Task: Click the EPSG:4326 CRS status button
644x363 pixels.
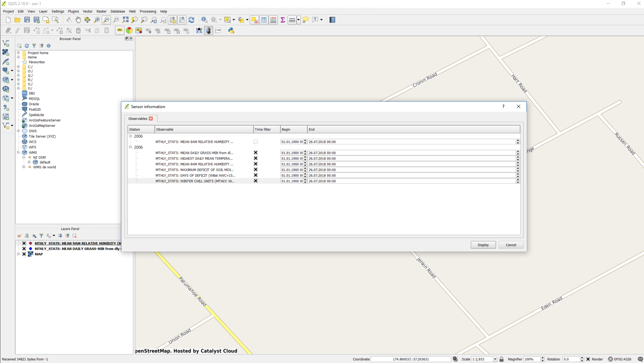Action: pos(620,359)
